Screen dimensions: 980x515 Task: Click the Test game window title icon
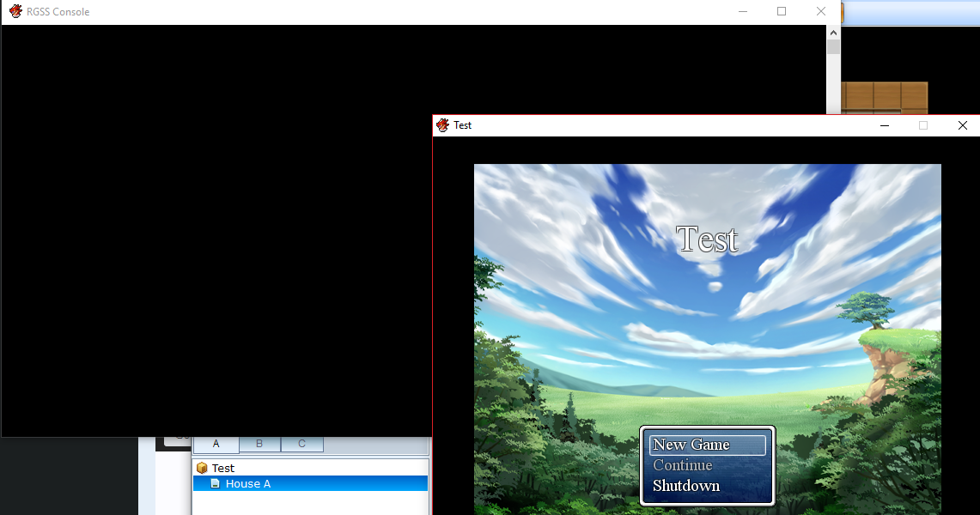point(442,124)
